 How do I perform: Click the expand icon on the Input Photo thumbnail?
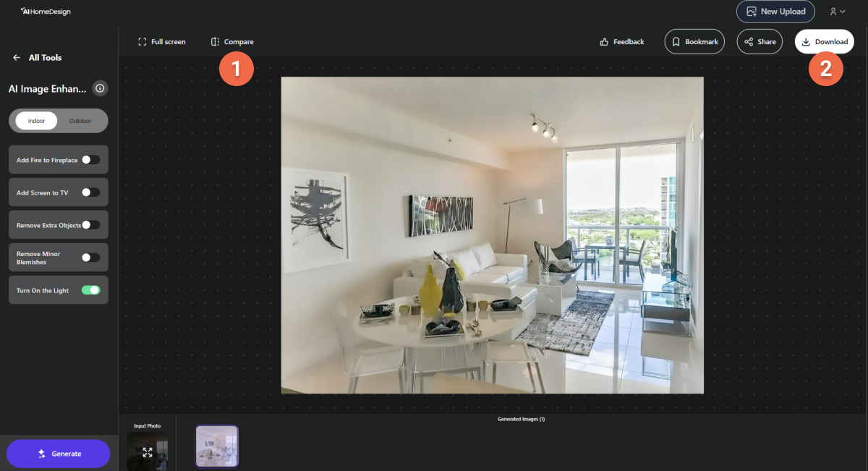point(148,452)
